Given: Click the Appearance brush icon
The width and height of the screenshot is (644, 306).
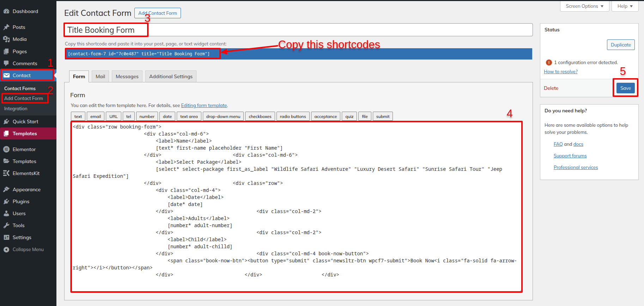Looking at the screenshot, I should click(x=6, y=189).
